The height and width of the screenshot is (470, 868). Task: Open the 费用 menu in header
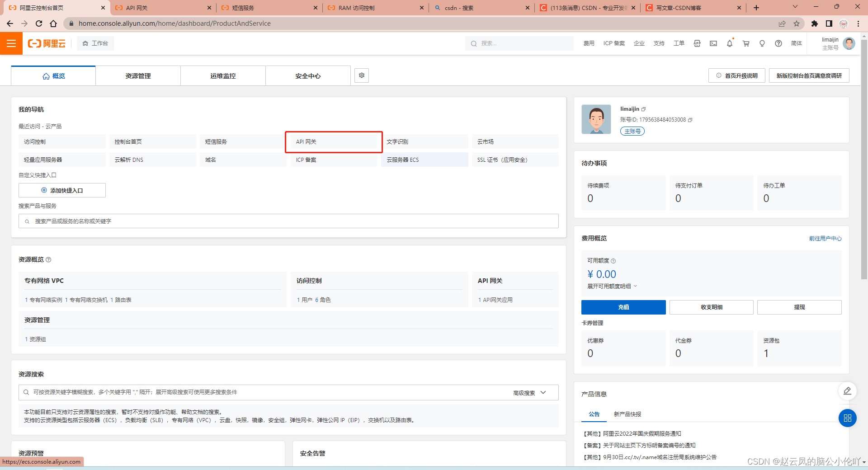(589, 43)
